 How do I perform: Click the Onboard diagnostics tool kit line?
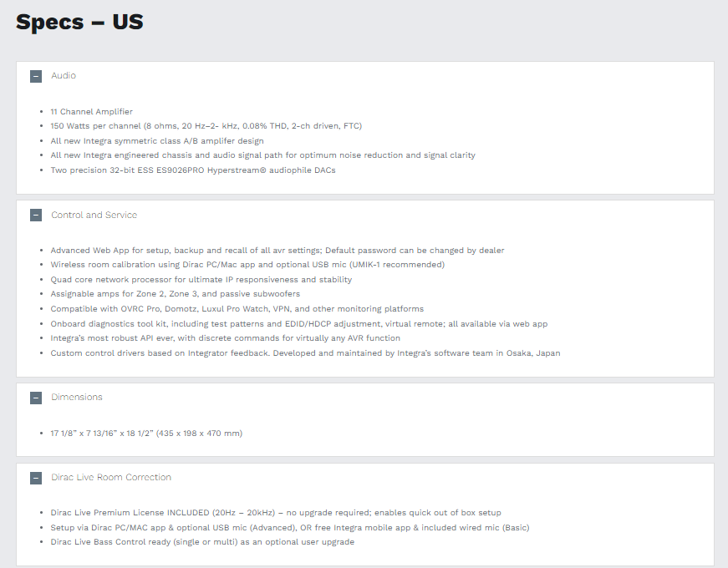click(x=298, y=324)
